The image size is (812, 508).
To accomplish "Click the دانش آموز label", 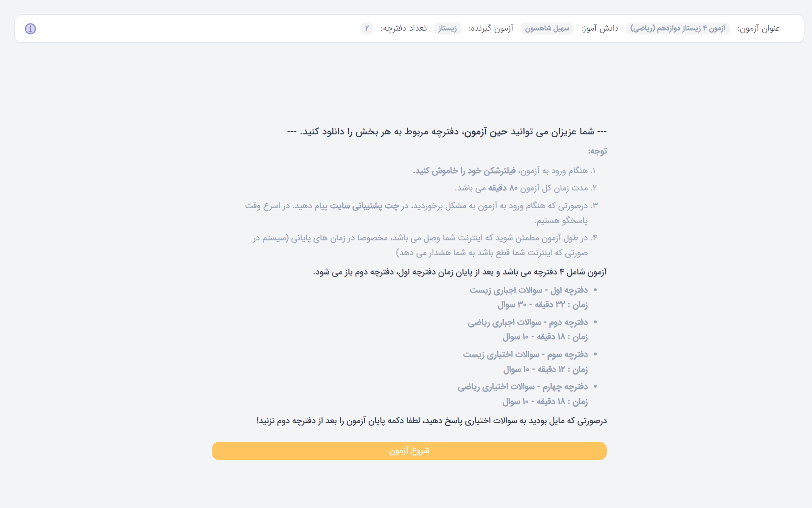I will [x=600, y=29].
